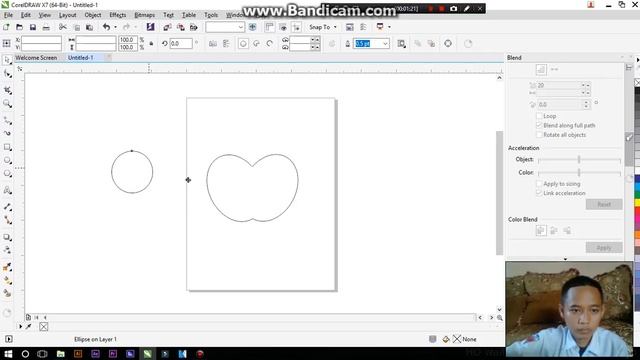Click the vertical scrollbar of canvas
This screenshot has width=640, height=360.
499,193
